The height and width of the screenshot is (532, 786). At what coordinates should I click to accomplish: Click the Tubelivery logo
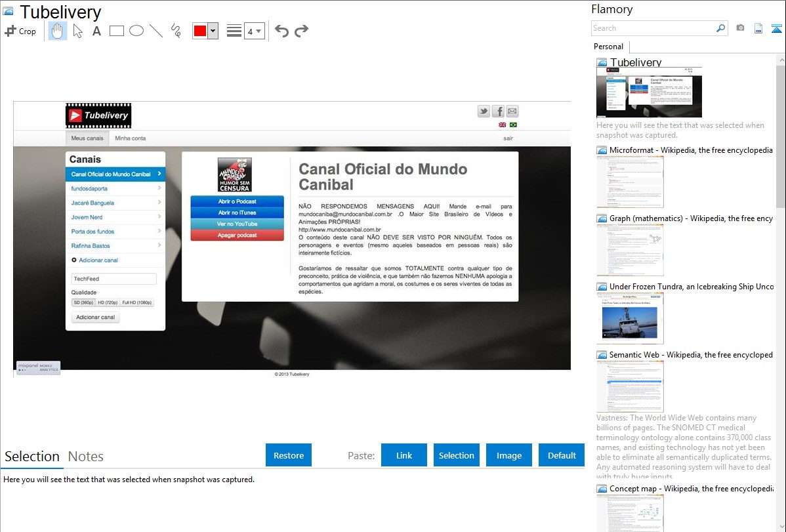point(98,116)
